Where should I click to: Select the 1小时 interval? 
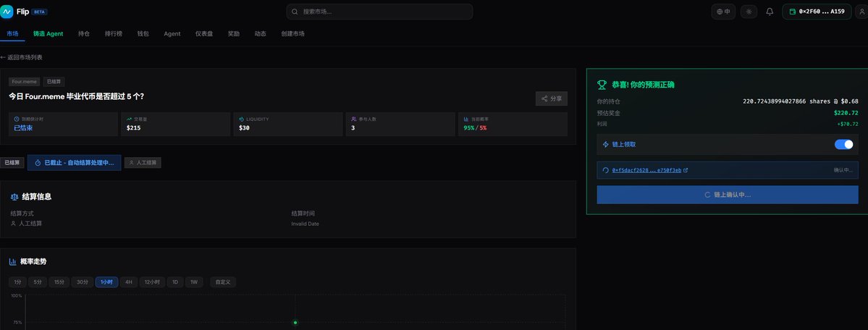tap(106, 282)
